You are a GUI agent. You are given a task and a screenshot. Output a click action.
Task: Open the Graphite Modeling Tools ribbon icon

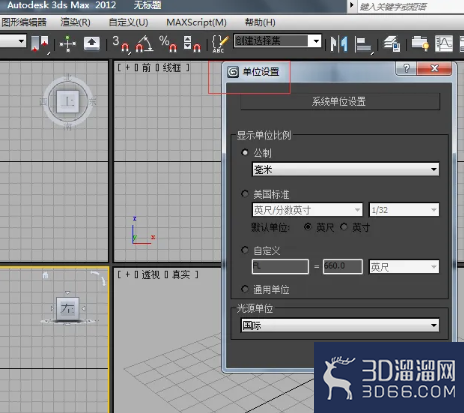[420, 44]
